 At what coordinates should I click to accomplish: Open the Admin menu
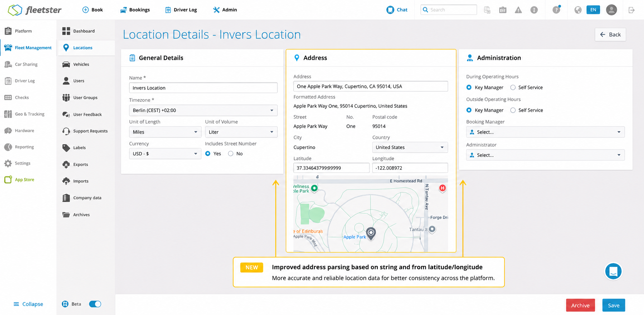[225, 10]
